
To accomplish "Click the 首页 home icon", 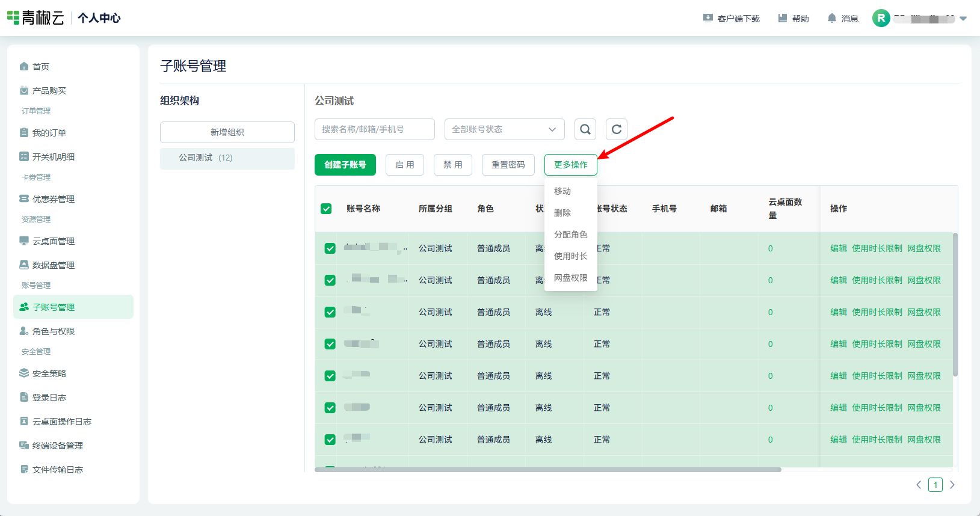I will 24,66.
